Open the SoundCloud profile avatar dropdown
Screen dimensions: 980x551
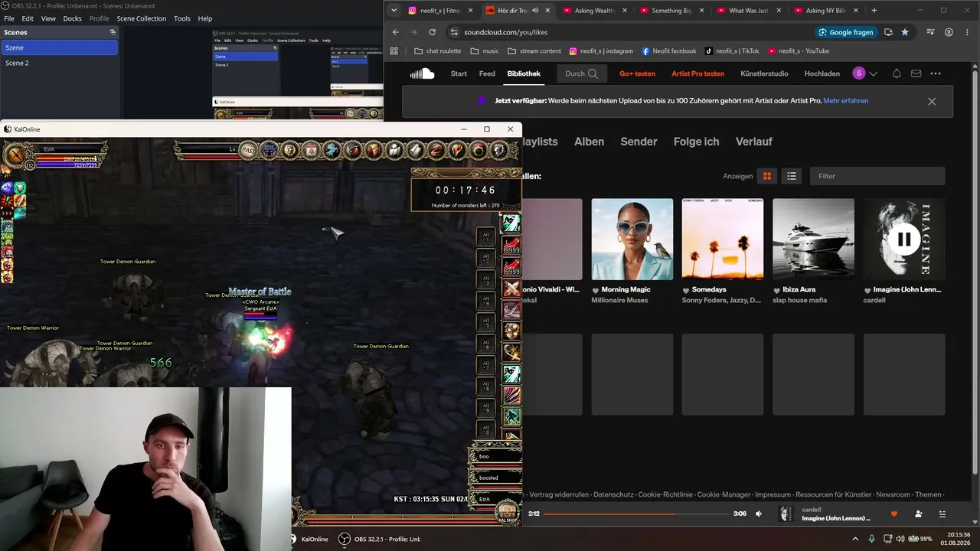pos(865,73)
